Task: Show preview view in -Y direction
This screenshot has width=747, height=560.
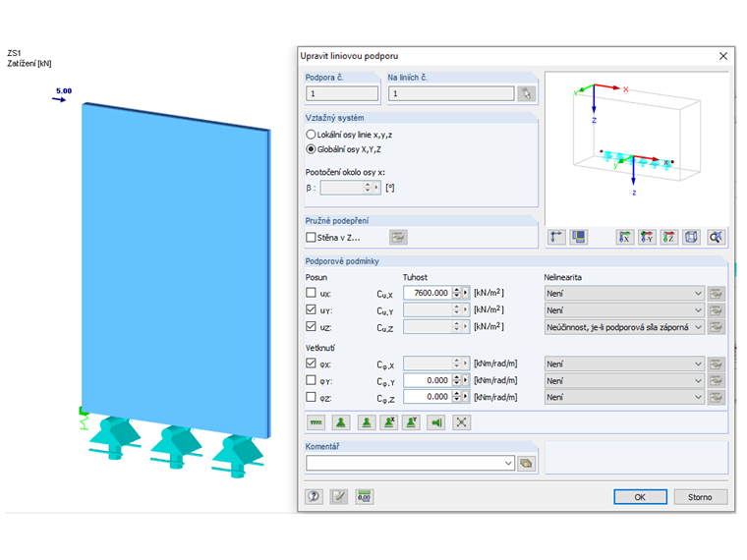Action: (647, 237)
